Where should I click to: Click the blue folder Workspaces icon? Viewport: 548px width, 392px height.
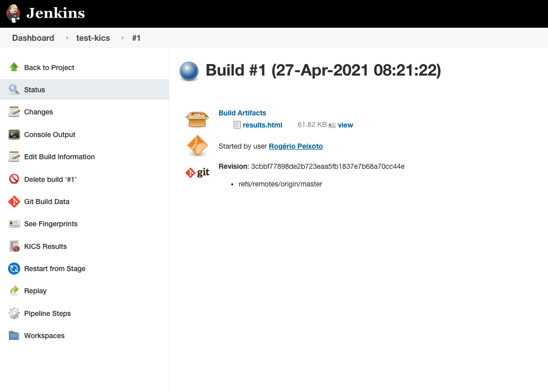(x=14, y=336)
